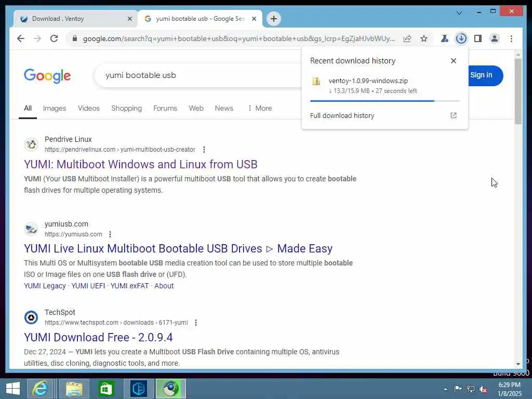The height and width of the screenshot is (399, 532).
Task: Close the yumi bootable usb tab
Action: click(254, 19)
